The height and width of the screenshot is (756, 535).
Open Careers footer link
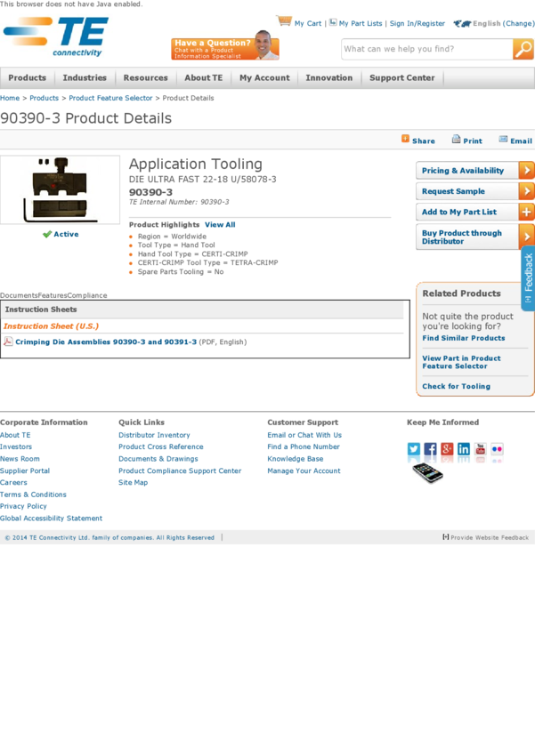tap(13, 482)
